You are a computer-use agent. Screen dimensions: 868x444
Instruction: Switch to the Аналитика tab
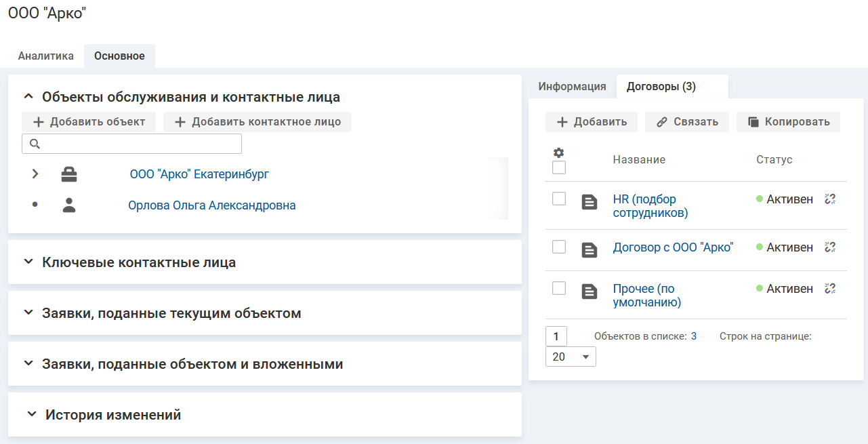tap(46, 56)
